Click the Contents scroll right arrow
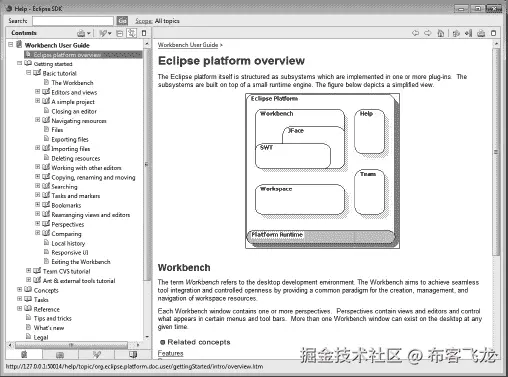This screenshot has height=377, width=508. (138, 345)
